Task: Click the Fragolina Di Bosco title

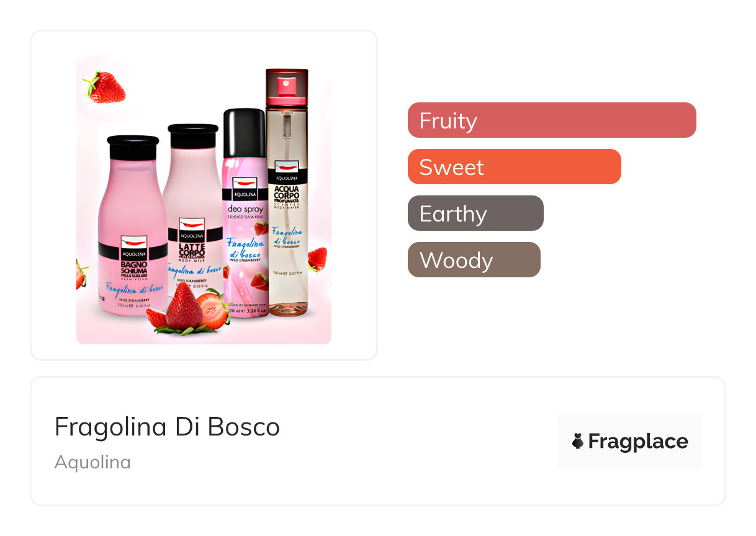Action: pyautogui.click(x=167, y=427)
